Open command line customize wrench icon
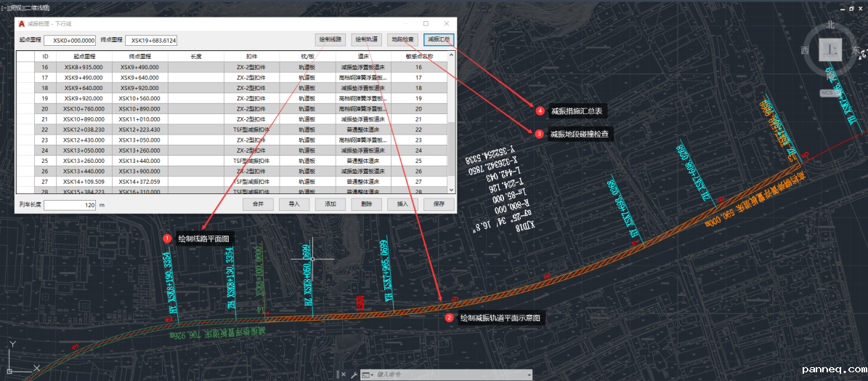The width and height of the screenshot is (868, 381). 354,374
